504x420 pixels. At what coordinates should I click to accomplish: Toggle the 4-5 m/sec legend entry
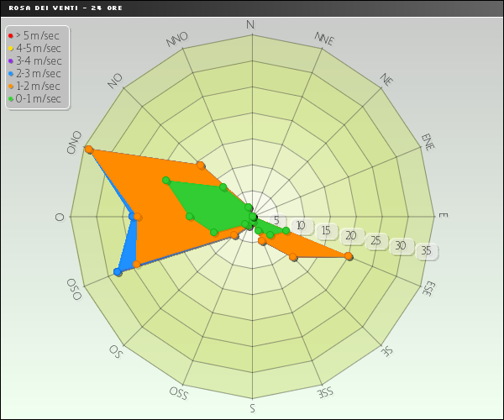pyautogui.click(x=39, y=48)
